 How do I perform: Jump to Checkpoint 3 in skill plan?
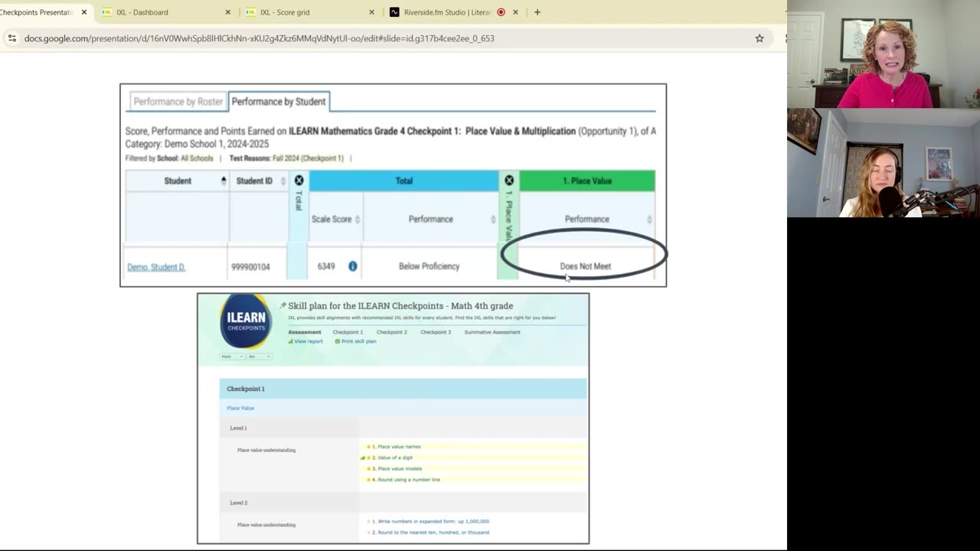[x=436, y=332]
